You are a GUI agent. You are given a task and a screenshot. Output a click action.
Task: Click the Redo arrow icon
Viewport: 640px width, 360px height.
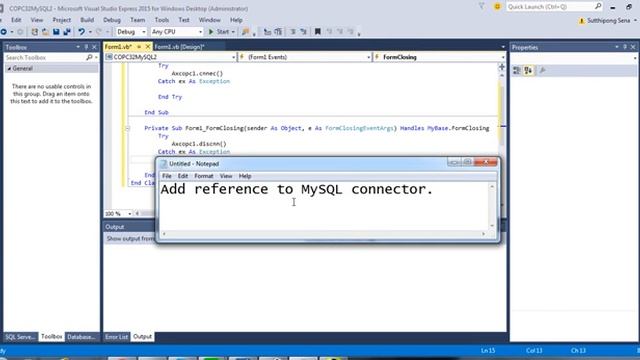pyautogui.click(x=98, y=31)
